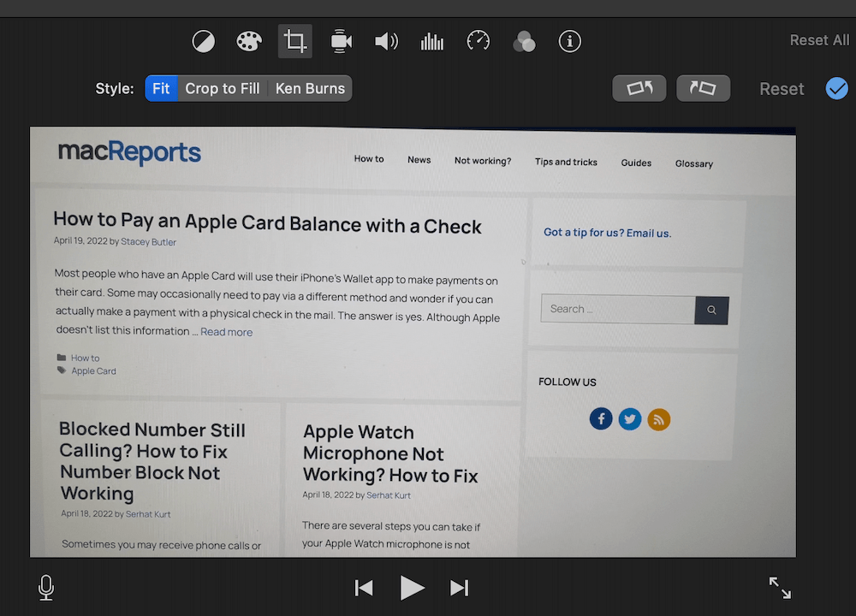The image size is (856, 616).
Task: Open the How to category link
Action: pyautogui.click(x=85, y=358)
